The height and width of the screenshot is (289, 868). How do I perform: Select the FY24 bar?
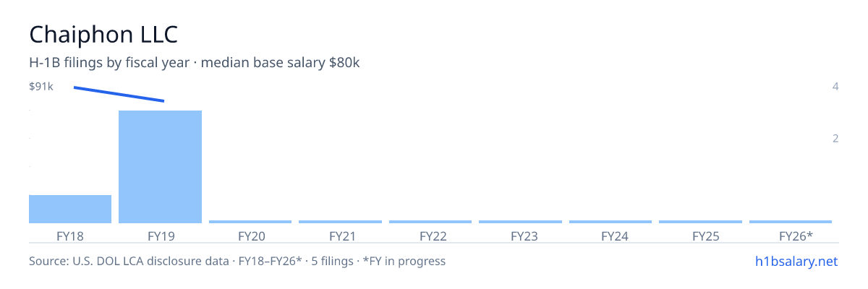(x=610, y=222)
